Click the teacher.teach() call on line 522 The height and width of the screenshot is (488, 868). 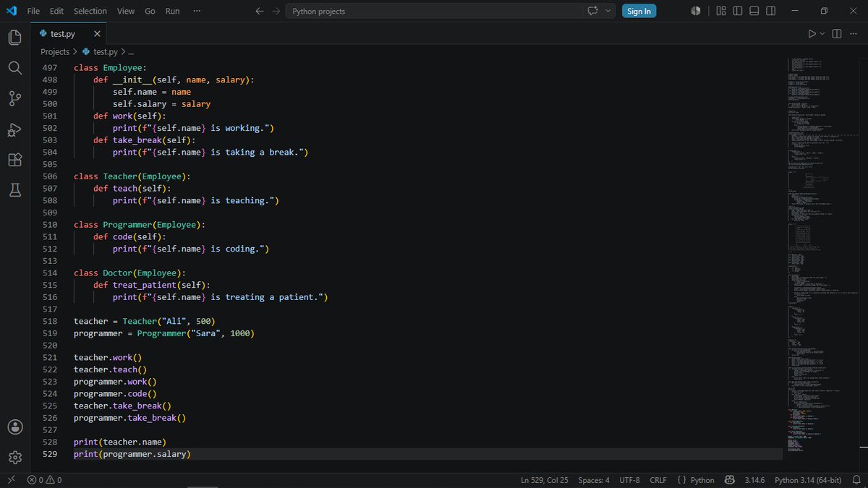coord(110,369)
